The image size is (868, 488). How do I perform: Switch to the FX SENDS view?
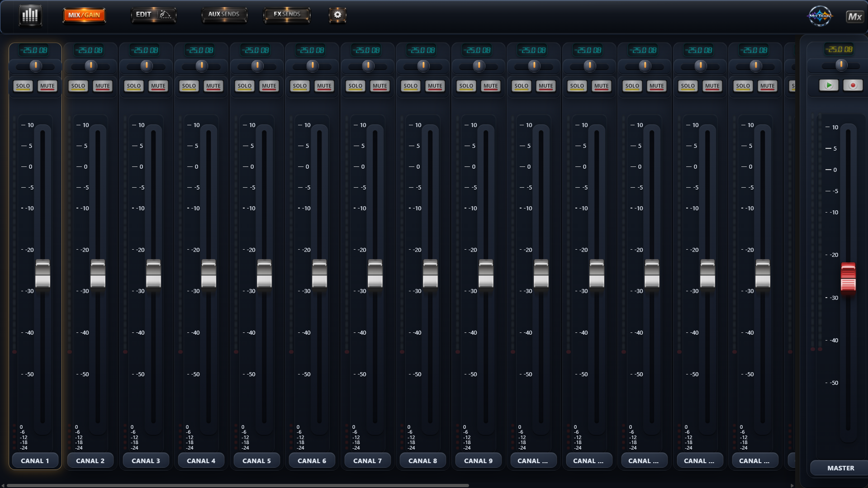coord(286,14)
